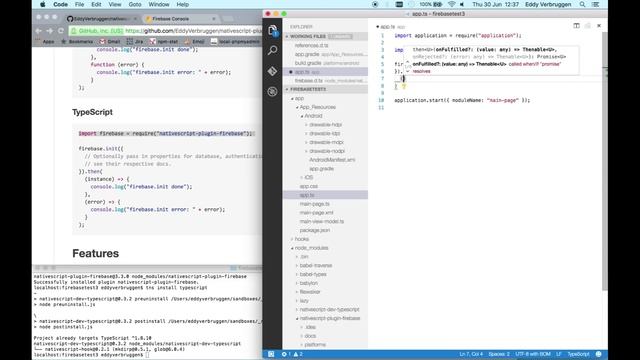This screenshot has height=360, width=640.
Task: Open build.gradle from working files
Action: pos(326,63)
